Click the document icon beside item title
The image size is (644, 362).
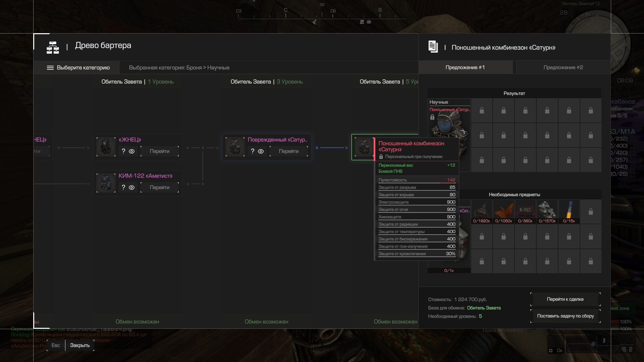pyautogui.click(x=433, y=47)
